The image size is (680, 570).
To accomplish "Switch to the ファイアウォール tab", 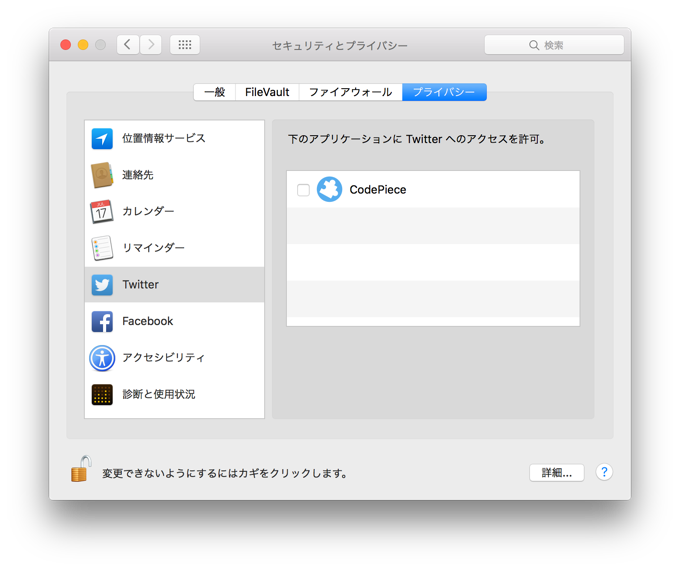I will pos(350,92).
